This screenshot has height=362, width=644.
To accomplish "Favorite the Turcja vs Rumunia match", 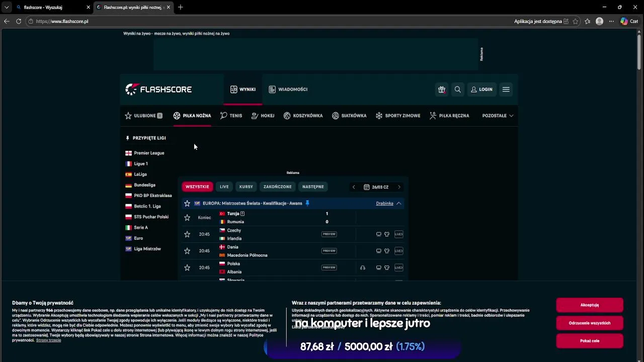I will point(187,218).
